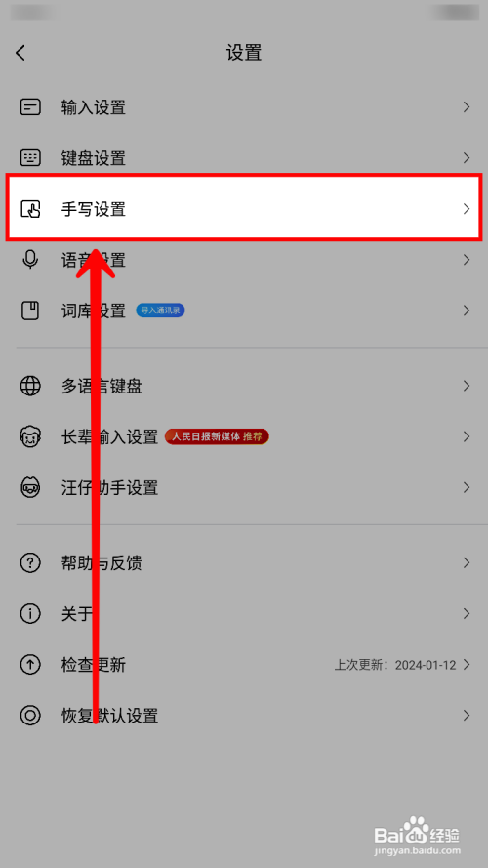
Task: Tap the 长辈输入设置 face icon
Action: (x=30, y=436)
